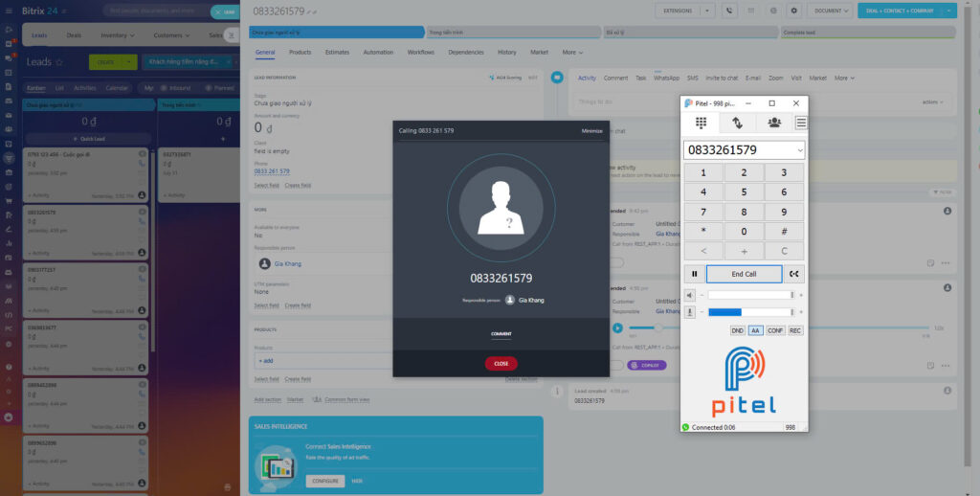This screenshot has height=496, width=980.
Task: Expand the Pitel phone number dropdown
Action: (x=799, y=150)
